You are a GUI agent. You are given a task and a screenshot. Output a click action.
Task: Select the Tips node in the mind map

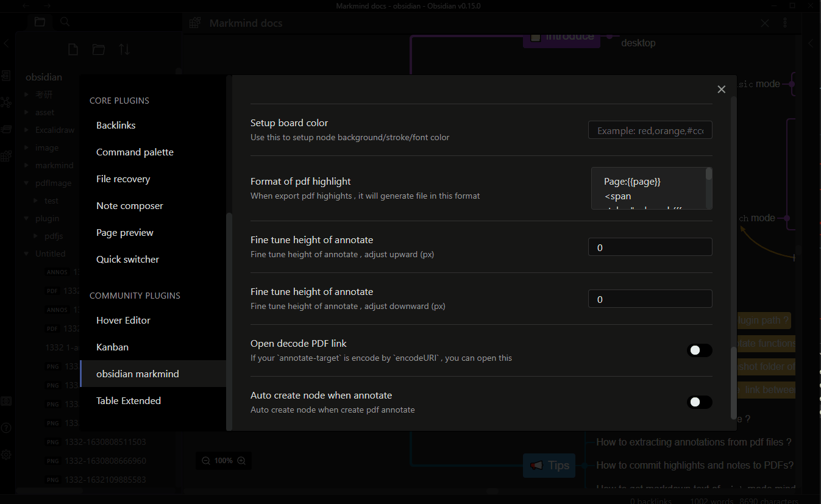[549, 466]
